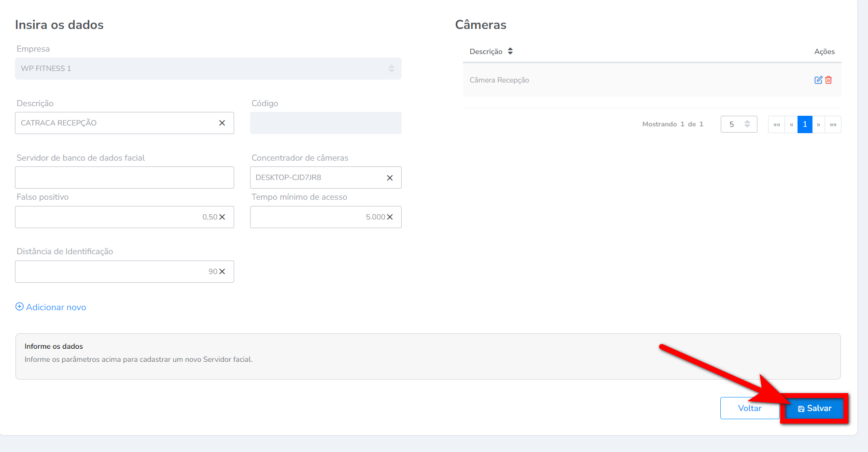Go to previous page of cameras
868x452 pixels.
(791, 124)
